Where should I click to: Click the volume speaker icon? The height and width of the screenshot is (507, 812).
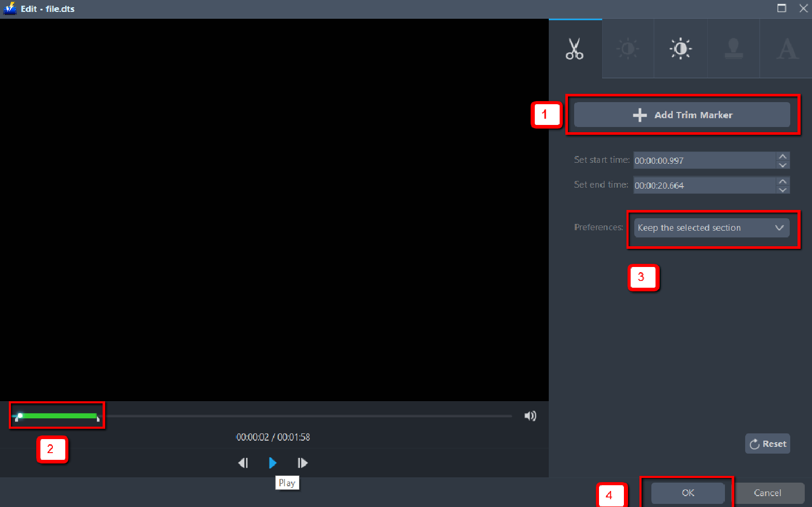coord(530,415)
